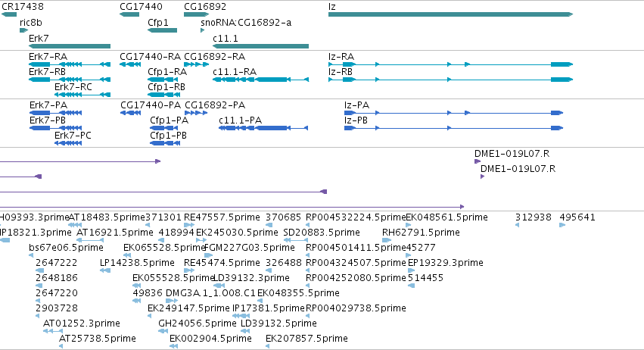Select the CG16892-RA transcript label
Viewport: 644px width, 350px height.
tap(214, 57)
